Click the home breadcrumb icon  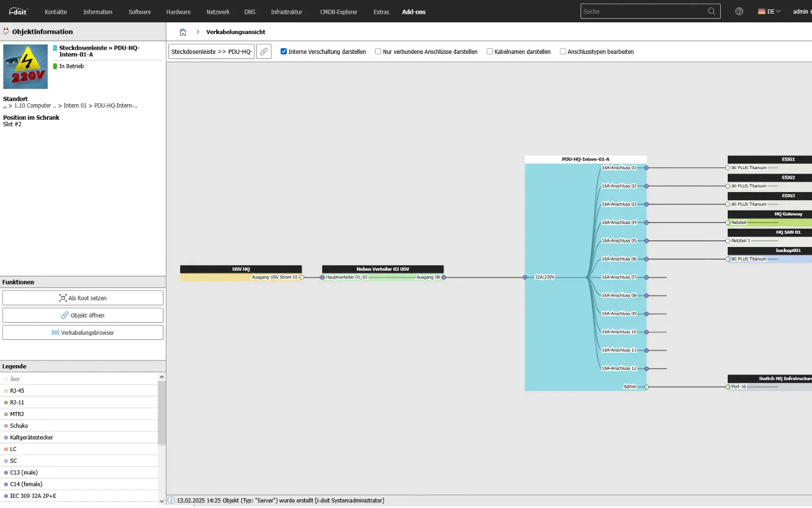183,32
